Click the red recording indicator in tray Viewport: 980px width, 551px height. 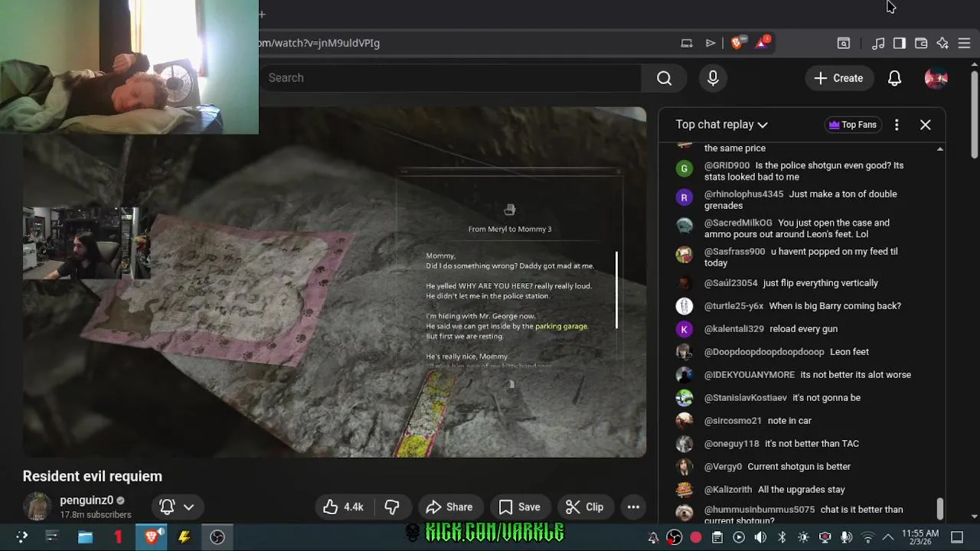(696, 537)
